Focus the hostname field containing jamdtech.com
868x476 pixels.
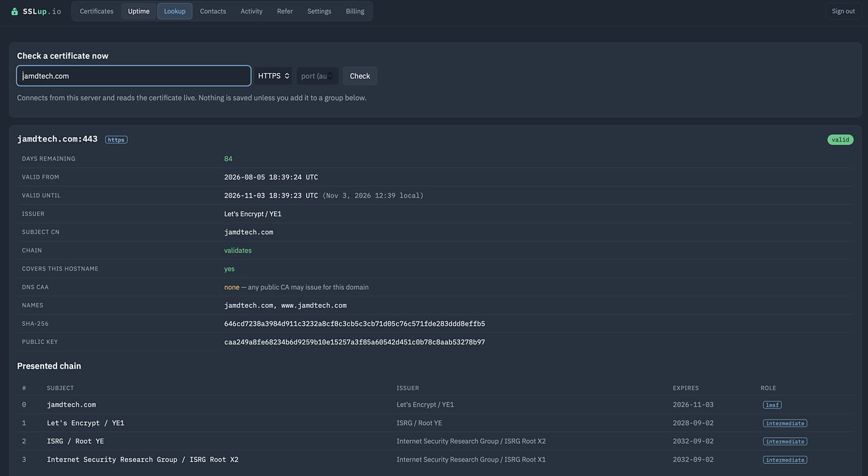[x=134, y=76]
